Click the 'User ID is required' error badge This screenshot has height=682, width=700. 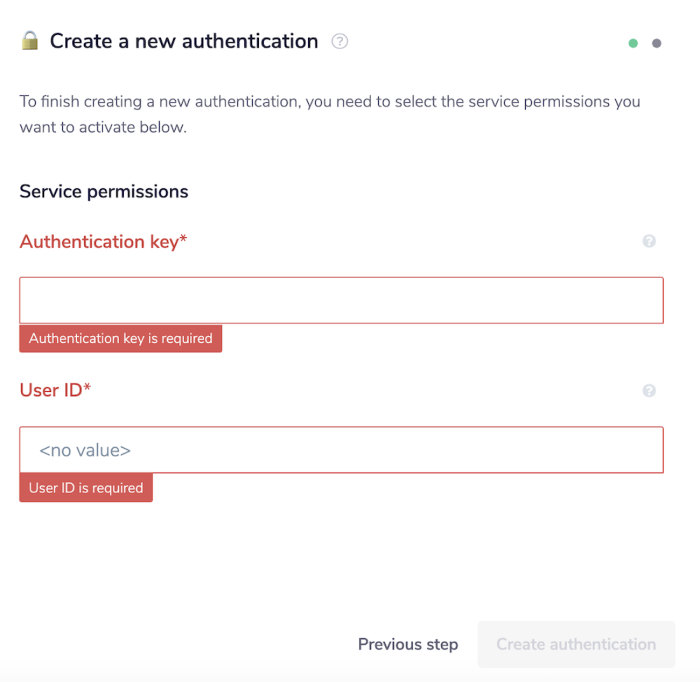pos(86,488)
